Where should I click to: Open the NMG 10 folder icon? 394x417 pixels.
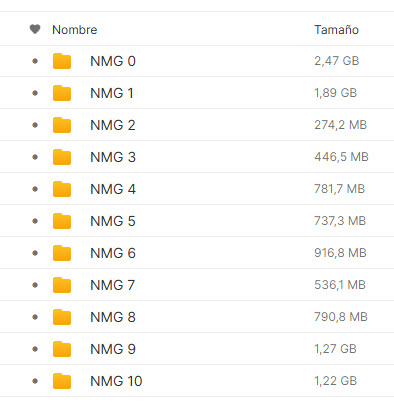[62, 381]
